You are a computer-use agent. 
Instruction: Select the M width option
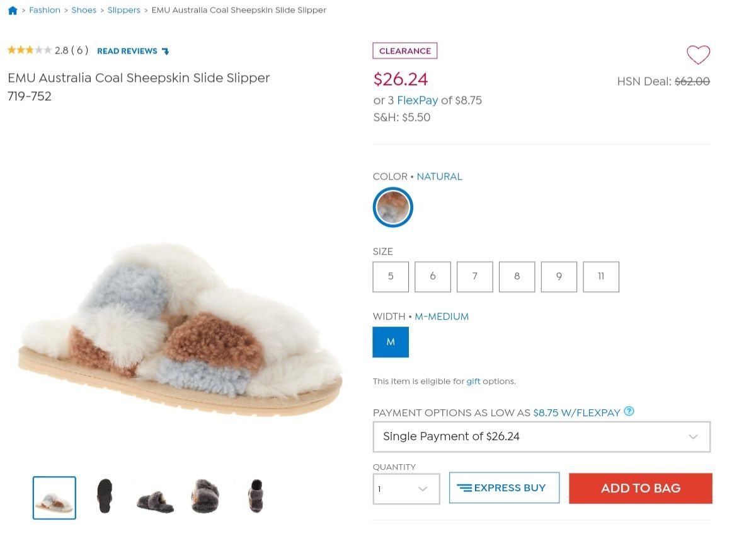(x=391, y=342)
